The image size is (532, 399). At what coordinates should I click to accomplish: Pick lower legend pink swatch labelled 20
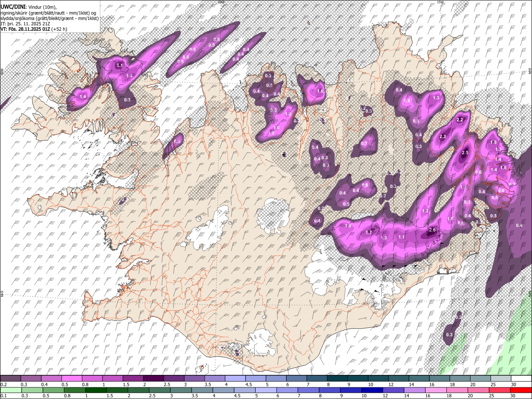tap(478, 390)
